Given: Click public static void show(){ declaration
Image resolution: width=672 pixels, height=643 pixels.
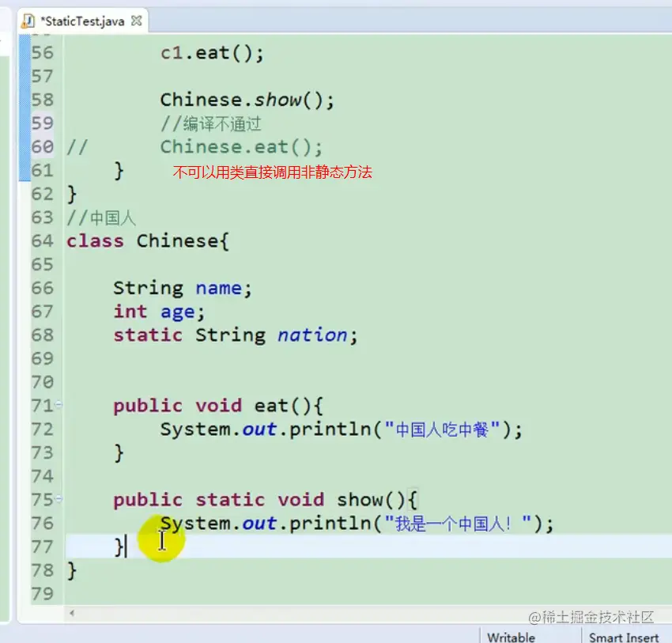Looking at the screenshot, I should (x=265, y=500).
